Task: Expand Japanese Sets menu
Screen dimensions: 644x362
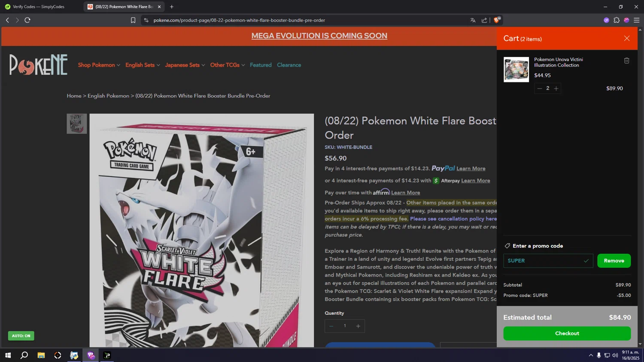Action: (x=185, y=65)
